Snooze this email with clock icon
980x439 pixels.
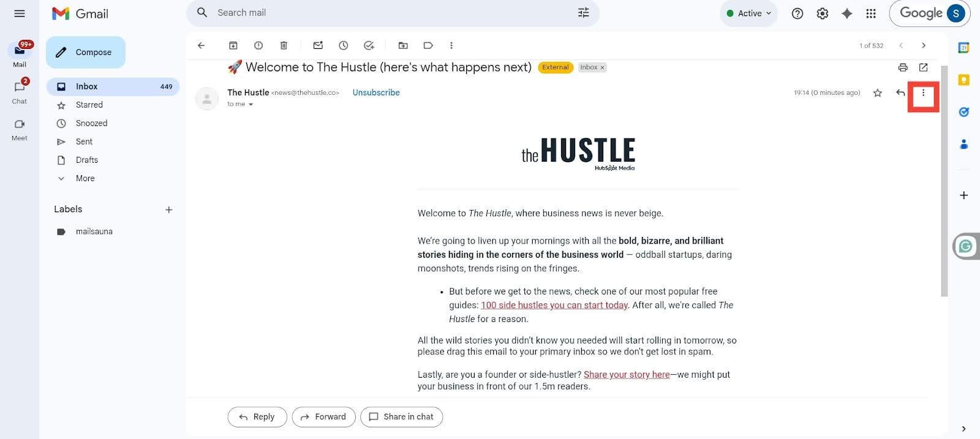[344, 45]
